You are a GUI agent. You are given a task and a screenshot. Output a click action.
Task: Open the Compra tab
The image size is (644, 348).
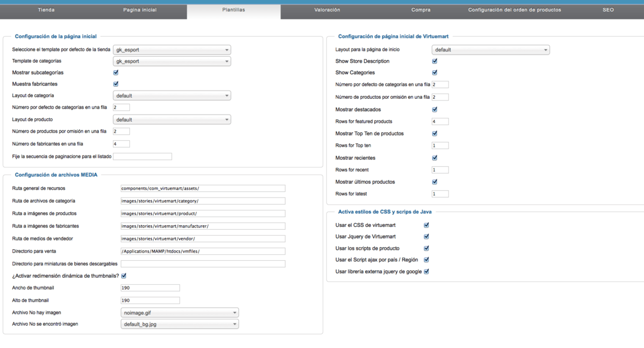pos(421,10)
